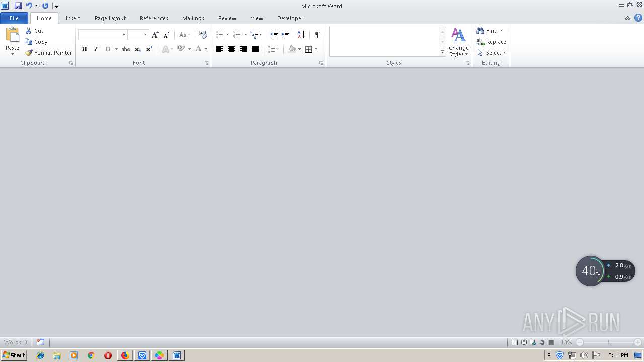Screen dimensions: 644x362
Task: Click the taskbar clock showing 8:11 PM
Action: [618, 355]
